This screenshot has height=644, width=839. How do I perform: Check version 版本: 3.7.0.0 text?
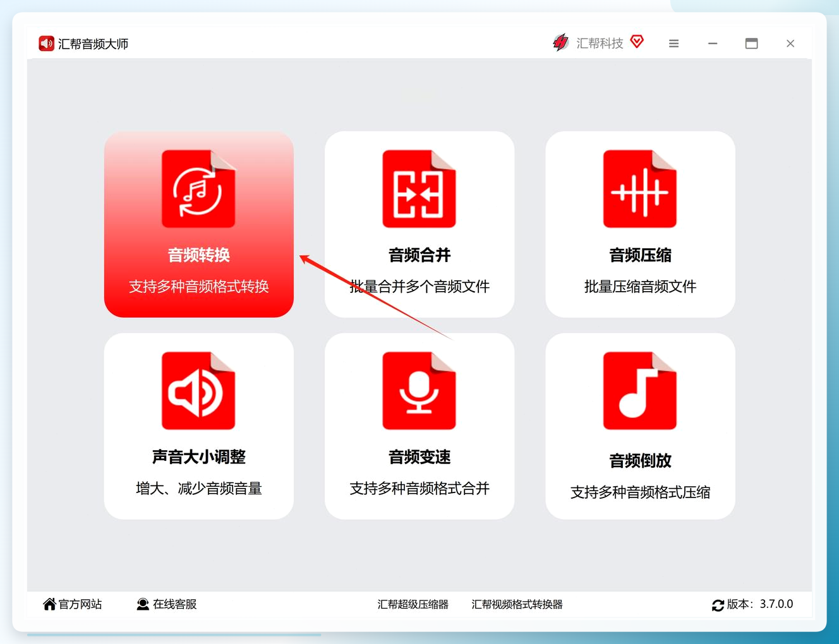click(x=760, y=604)
